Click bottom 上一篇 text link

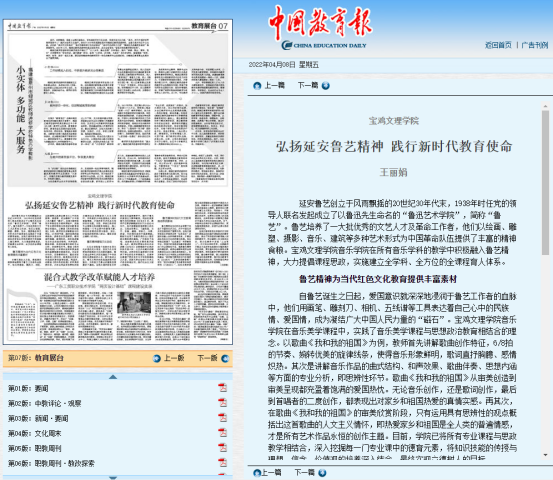pyautogui.click(x=272, y=473)
